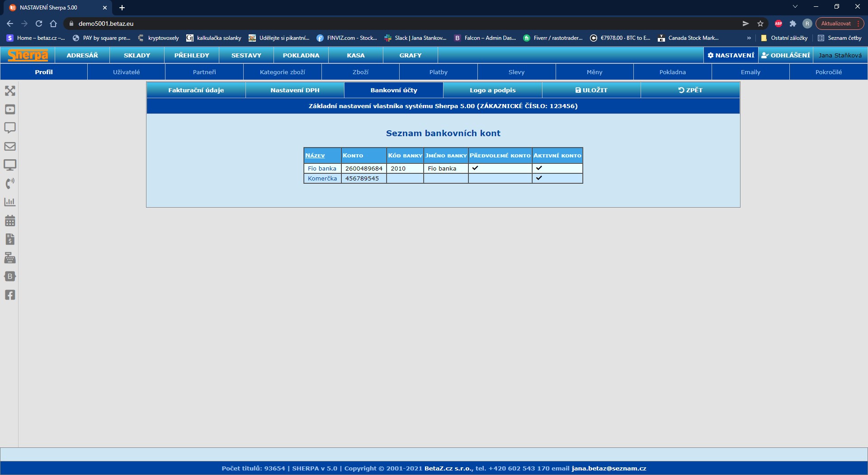Open the video play sidebar icon
The image size is (868, 475).
10,109
